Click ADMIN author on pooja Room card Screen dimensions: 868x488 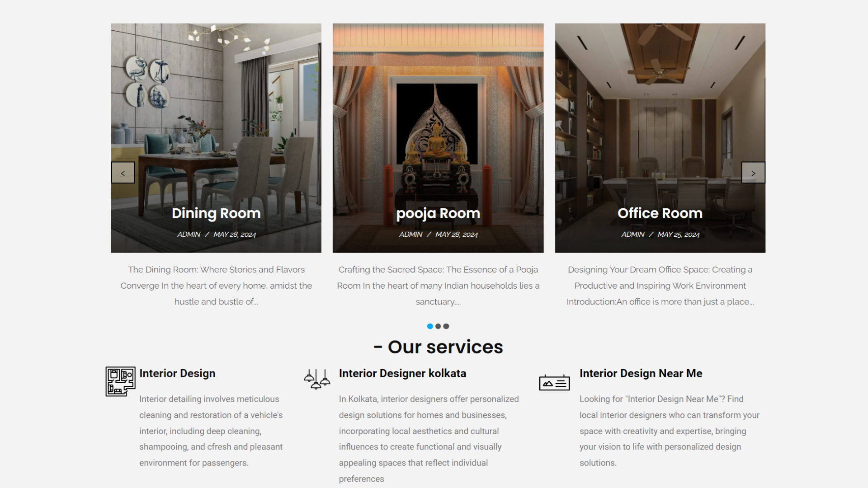point(410,235)
